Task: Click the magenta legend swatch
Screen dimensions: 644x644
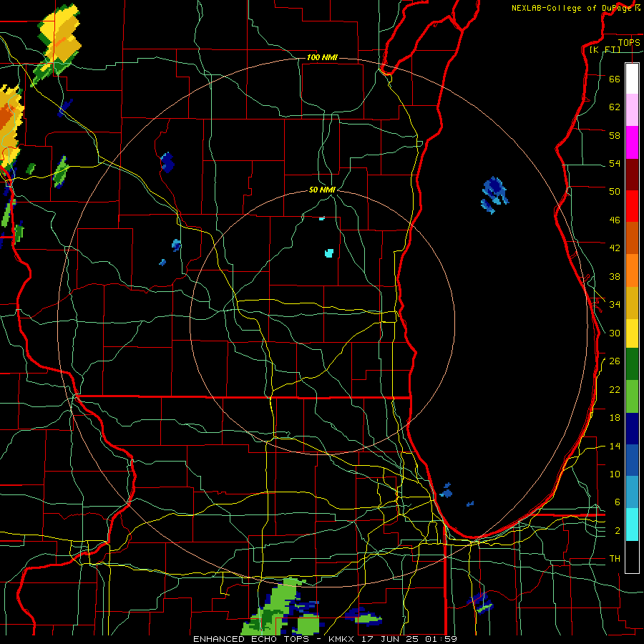Action: (632, 142)
